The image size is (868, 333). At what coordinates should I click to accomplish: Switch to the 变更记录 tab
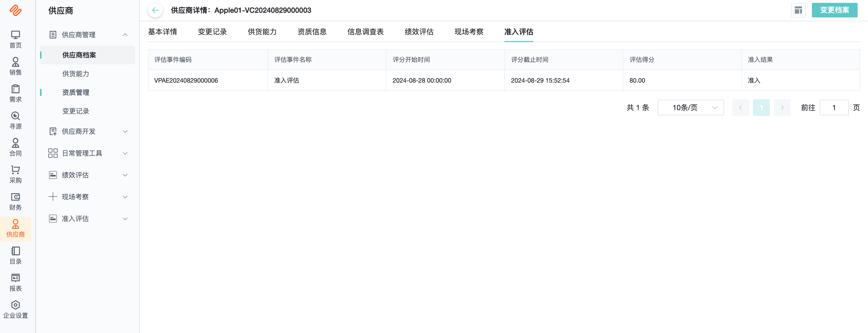(x=212, y=32)
